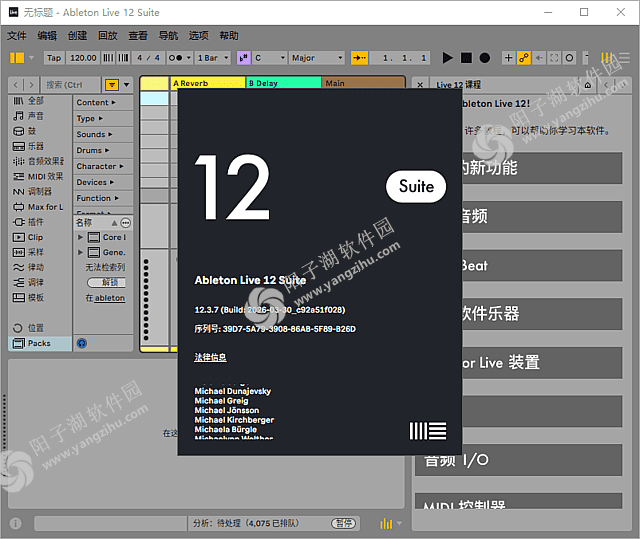Viewport: 640px width, 539px height.
Task: Open the Major scale dropdown
Action: tap(317, 58)
